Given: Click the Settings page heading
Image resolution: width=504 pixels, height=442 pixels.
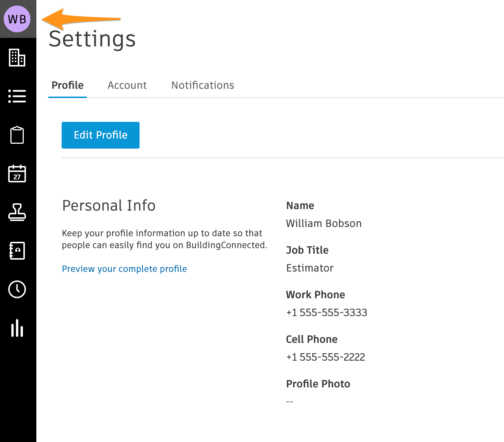Looking at the screenshot, I should [x=92, y=39].
